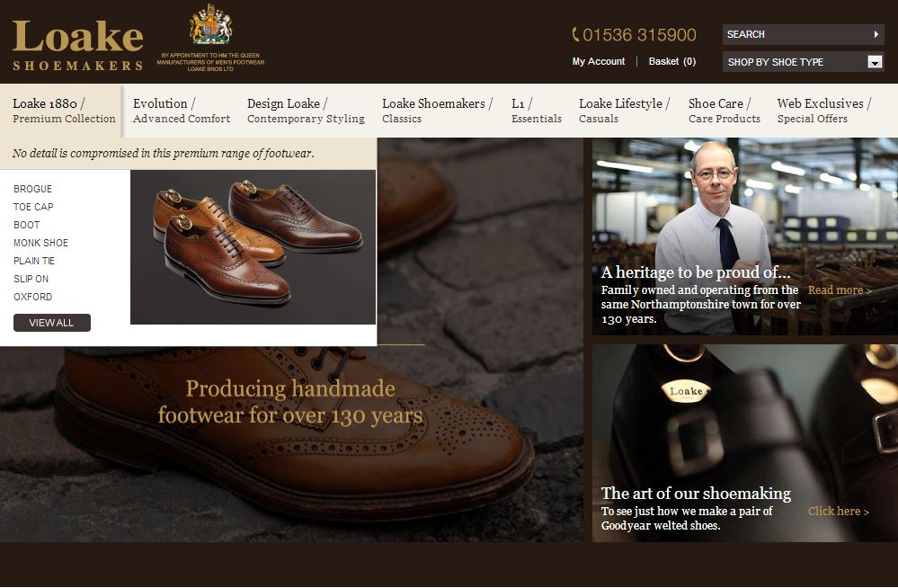
Task: Open the Basket (0) link
Action: point(671,61)
